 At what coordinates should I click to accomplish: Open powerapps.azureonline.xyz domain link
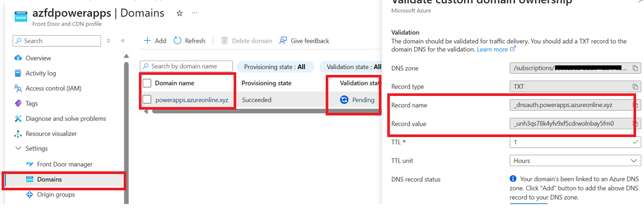(x=192, y=100)
